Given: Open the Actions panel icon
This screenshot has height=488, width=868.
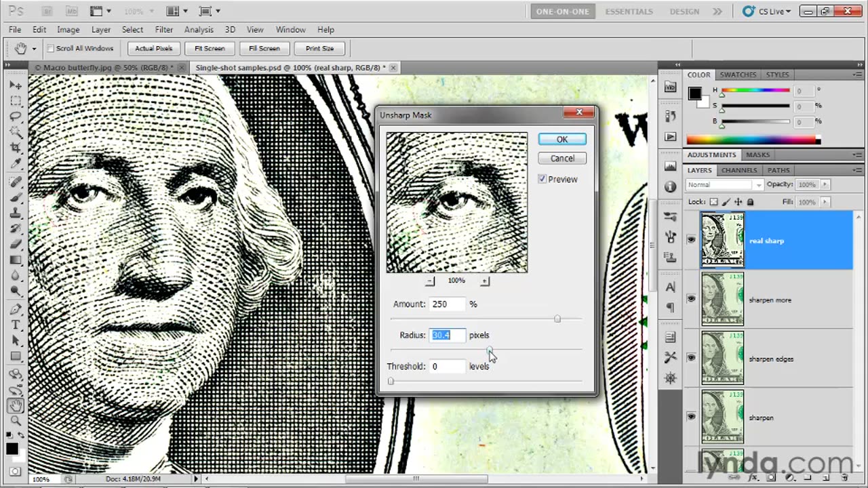Looking at the screenshot, I should pyautogui.click(x=671, y=136).
